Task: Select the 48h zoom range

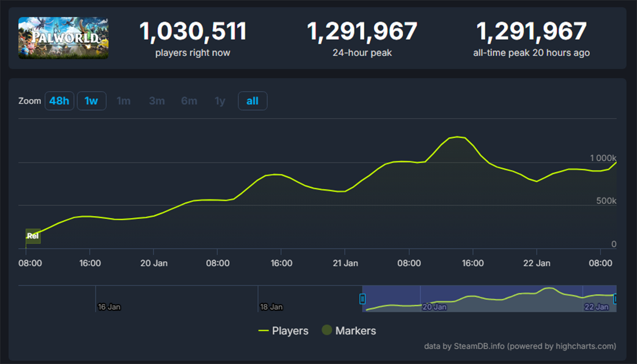Action: [59, 101]
